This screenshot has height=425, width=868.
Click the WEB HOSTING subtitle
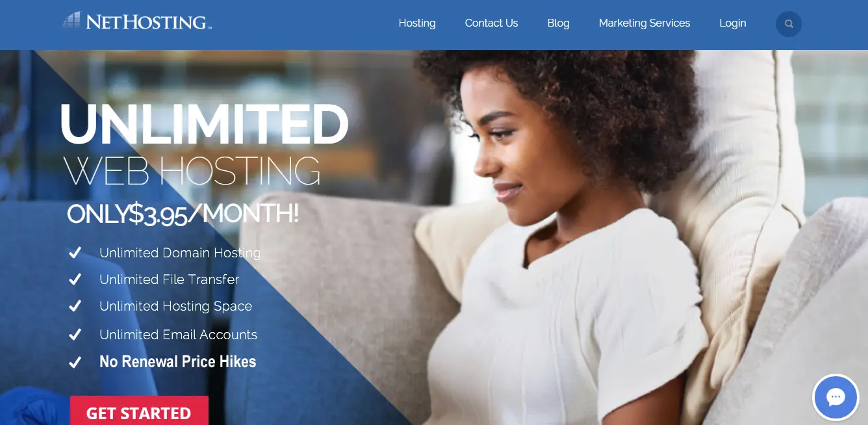pyautogui.click(x=192, y=172)
